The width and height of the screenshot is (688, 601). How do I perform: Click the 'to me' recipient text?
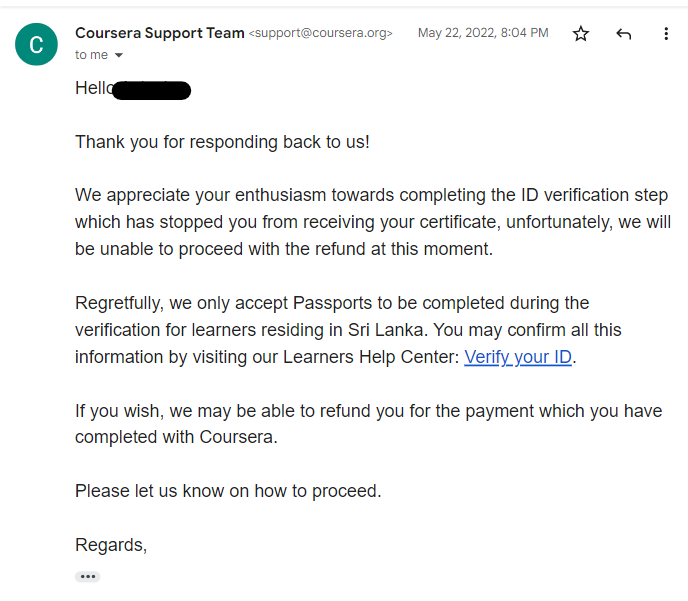click(x=91, y=55)
